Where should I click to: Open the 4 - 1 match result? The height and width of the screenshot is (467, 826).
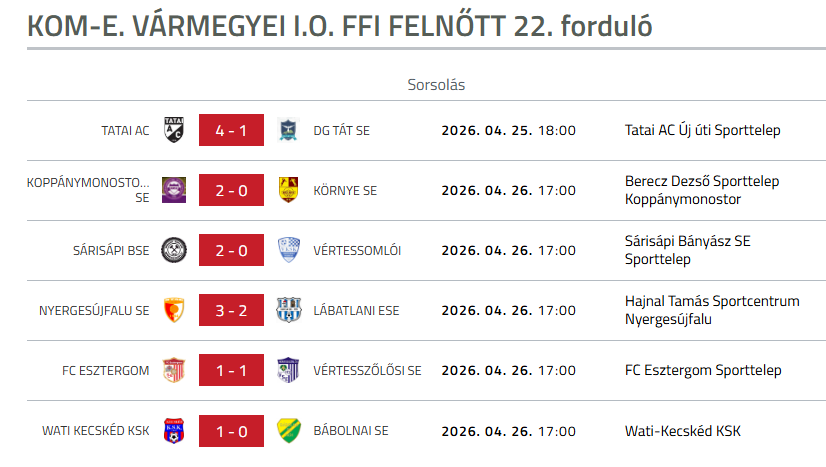231,130
